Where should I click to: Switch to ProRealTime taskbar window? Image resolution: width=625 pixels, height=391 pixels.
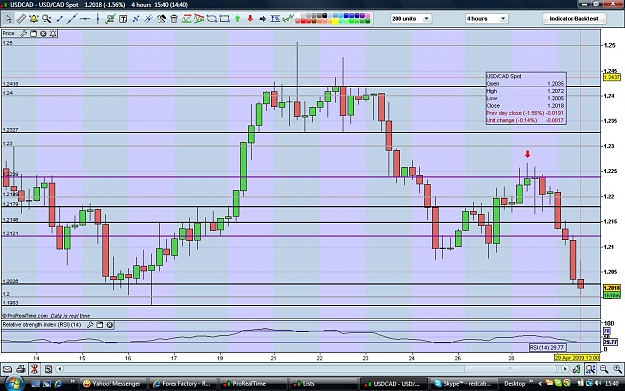[252, 383]
